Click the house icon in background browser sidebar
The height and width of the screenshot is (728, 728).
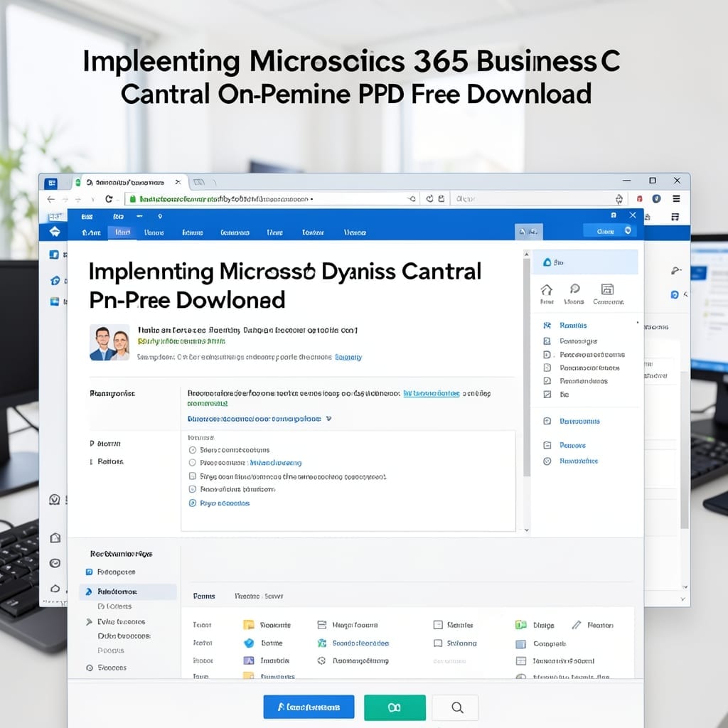tap(55, 537)
